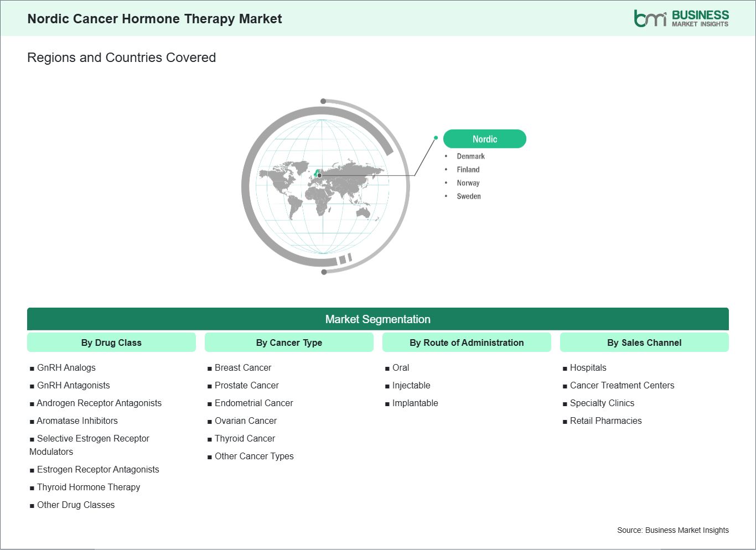This screenshot has height=550, width=756.
Task: Expand the By Cancer Type section
Action: [289, 343]
